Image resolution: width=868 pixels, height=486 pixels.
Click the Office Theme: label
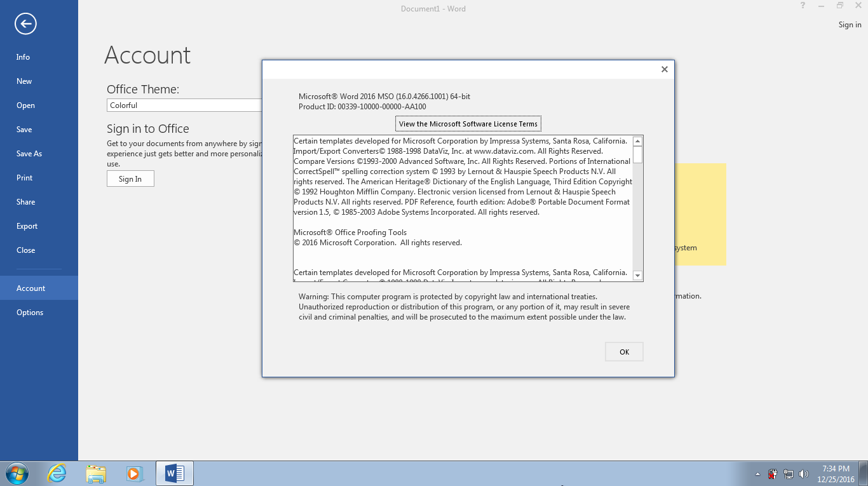coord(143,90)
